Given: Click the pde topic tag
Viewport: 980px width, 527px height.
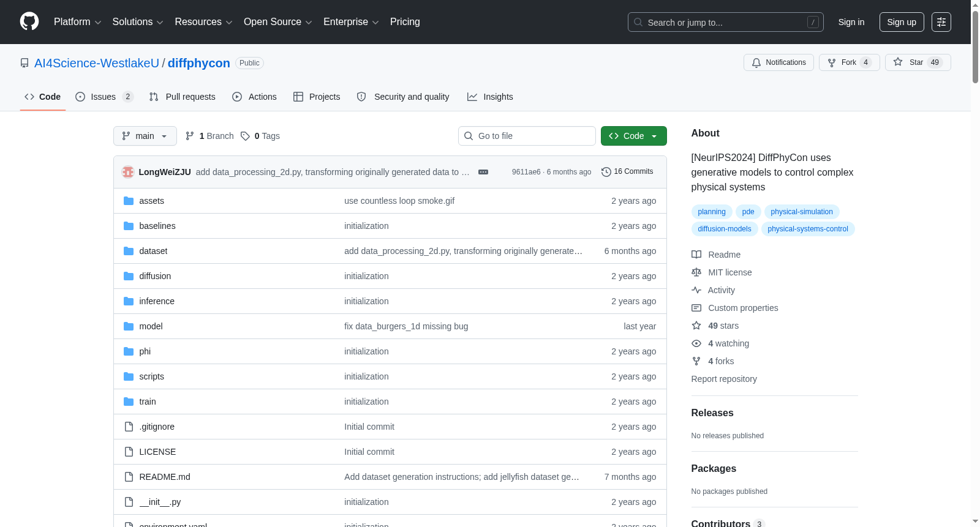Looking at the screenshot, I should coord(748,212).
